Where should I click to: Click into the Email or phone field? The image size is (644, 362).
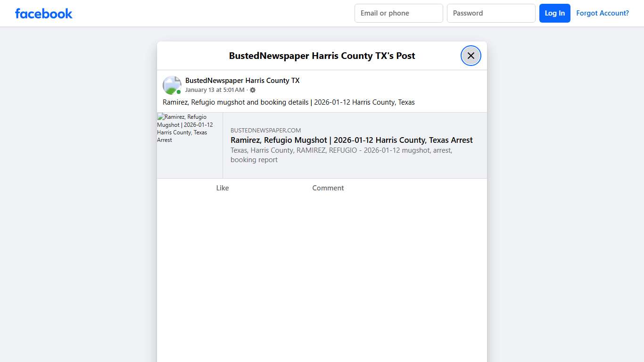pos(398,13)
